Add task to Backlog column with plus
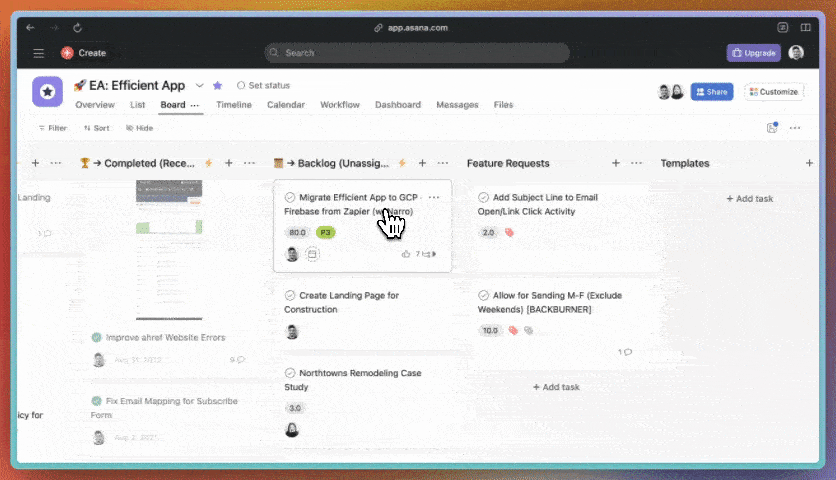 pyautogui.click(x=422, y=163)
